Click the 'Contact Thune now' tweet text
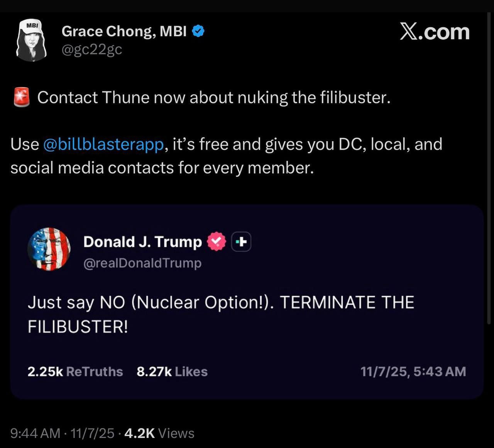This screenshot has width=494, height=448. (x=214, y=98)
